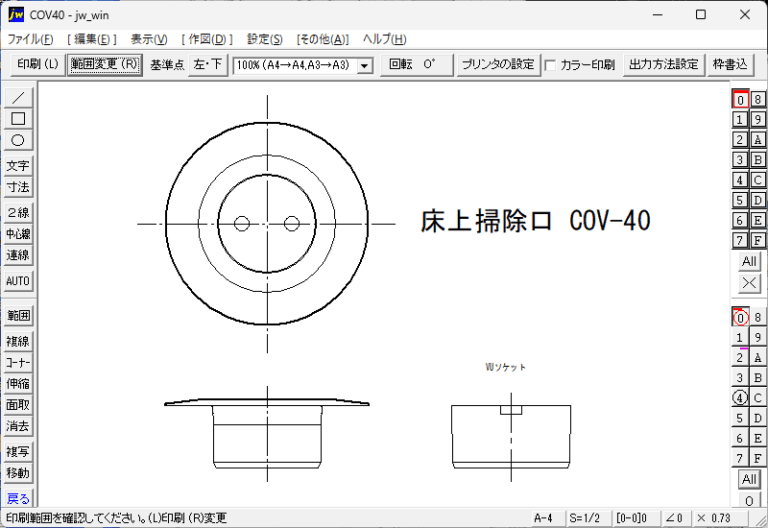Select the circle tool icon
The image size is (768, 528).
18,140
